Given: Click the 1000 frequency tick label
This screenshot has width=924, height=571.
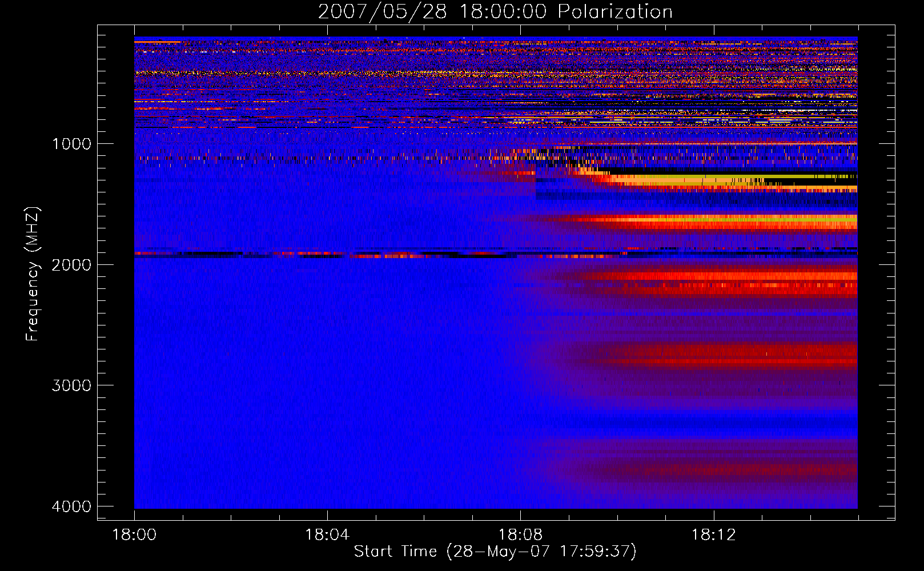Looking at the screenshot, I should click(71, 144).
